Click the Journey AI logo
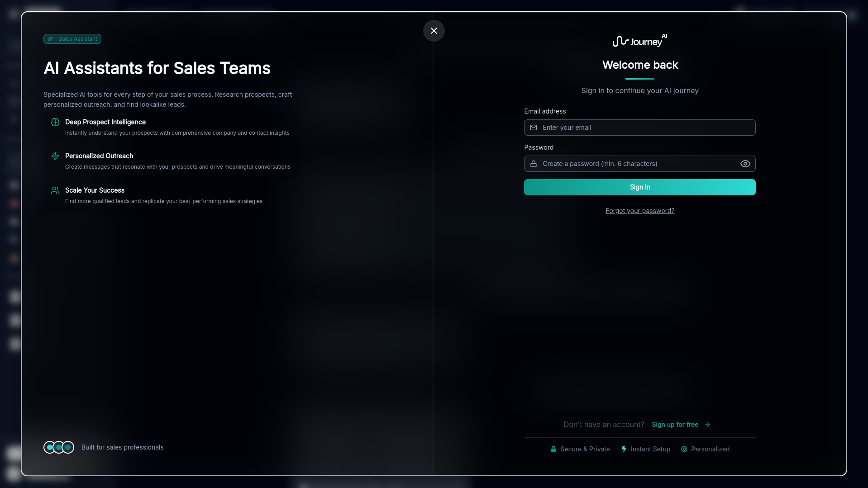 (x=639, y=41)
